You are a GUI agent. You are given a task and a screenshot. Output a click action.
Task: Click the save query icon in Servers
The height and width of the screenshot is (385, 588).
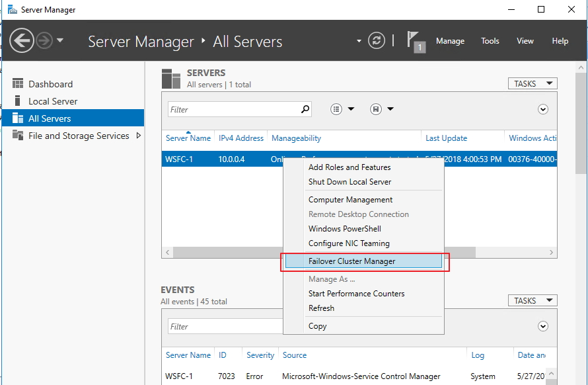[x=376, y=110]
